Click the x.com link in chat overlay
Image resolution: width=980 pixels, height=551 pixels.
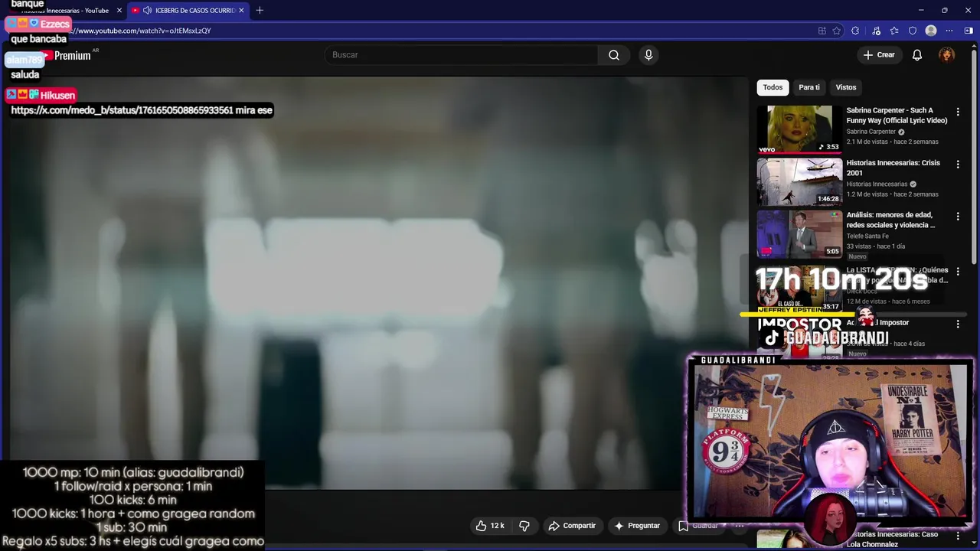tap(122, 110)
